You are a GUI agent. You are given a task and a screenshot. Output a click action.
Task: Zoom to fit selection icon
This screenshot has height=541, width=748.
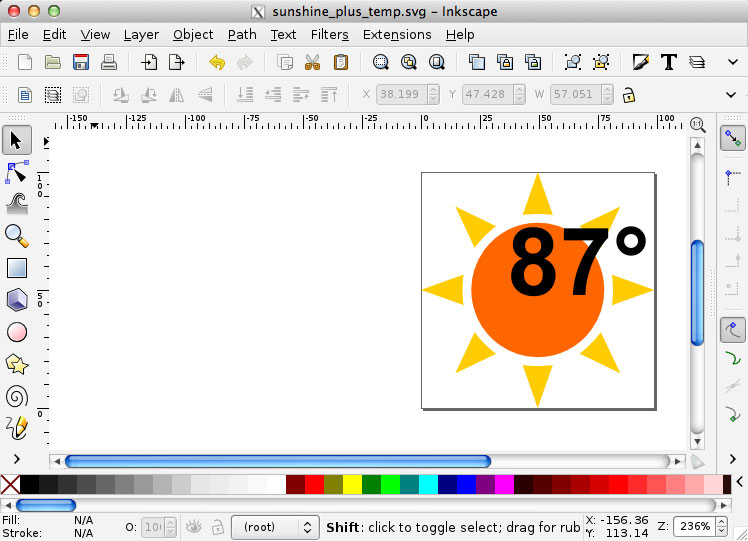click(381, 62)
